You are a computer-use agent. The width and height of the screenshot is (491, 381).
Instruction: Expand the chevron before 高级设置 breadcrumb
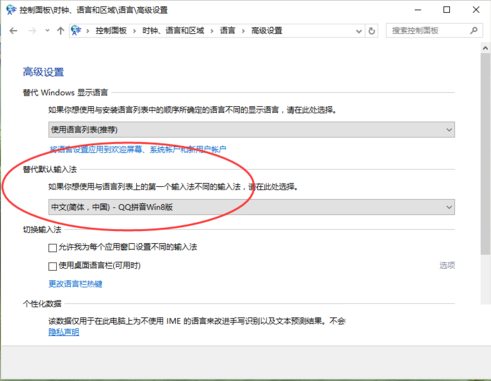pos(243,31)
